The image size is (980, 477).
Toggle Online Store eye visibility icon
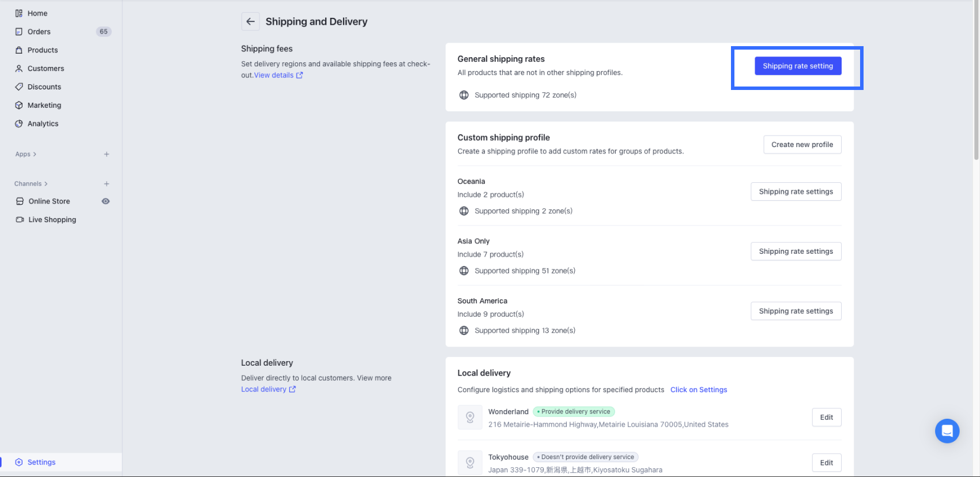[105, 201]
